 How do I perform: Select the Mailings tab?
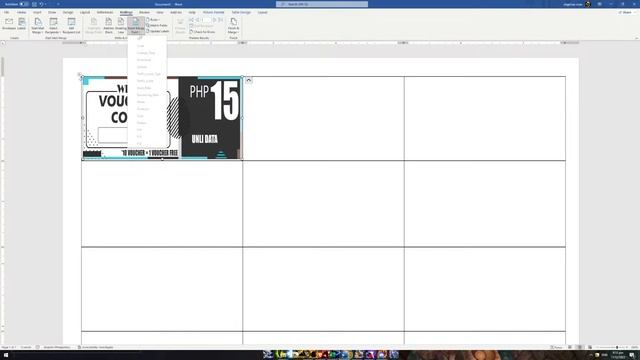click(126, 12)
